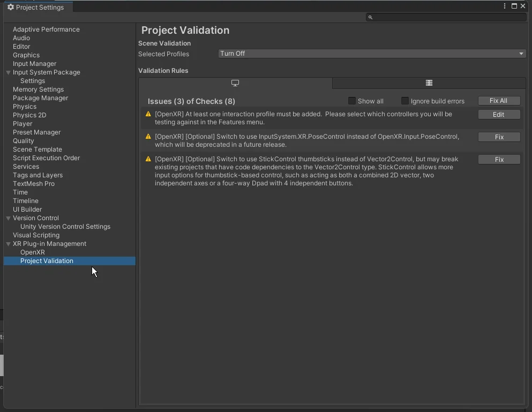532x412 pixels.
Task: Toggle the Ignore build errors checkbox
Action: 405,101
